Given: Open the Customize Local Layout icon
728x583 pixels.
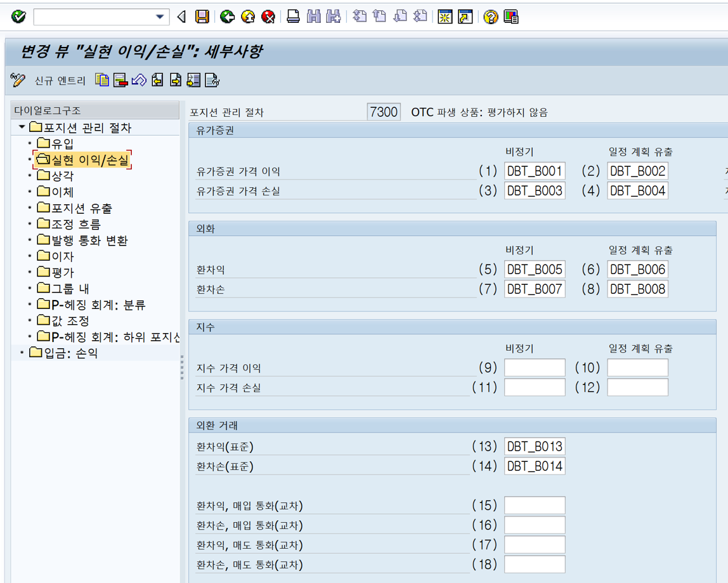Looking at the screenshot, I should coord(510,17).
